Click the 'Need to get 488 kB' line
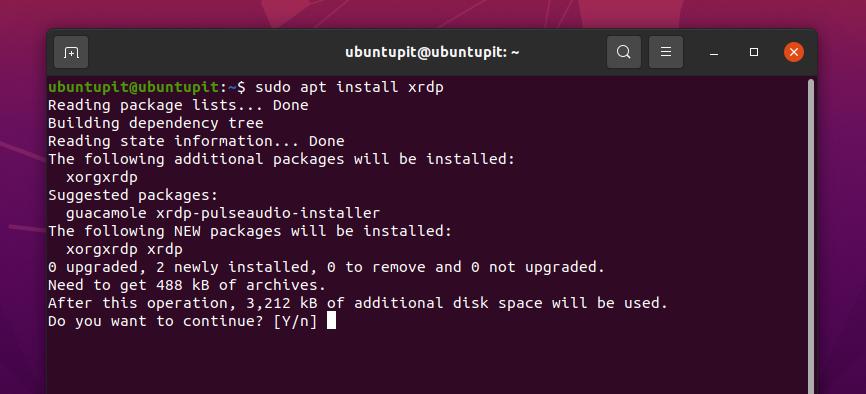The height and width of the screenshot is (394, 866). (x=187, y=285)
